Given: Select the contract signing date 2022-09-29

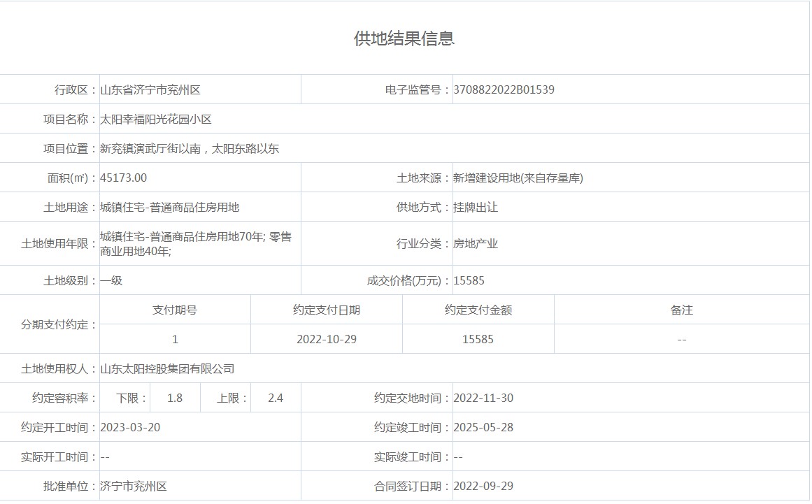Looking at the screenshot, I should 483,486.
